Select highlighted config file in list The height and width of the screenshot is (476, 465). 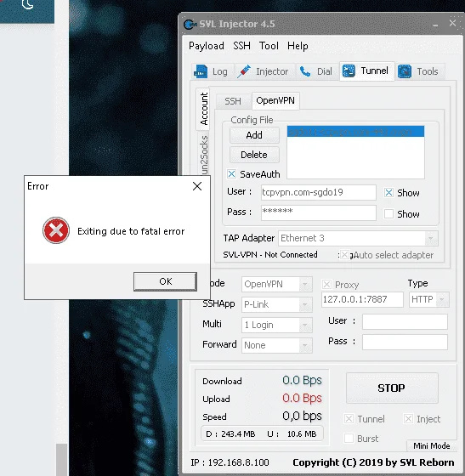tap(355, 132)
